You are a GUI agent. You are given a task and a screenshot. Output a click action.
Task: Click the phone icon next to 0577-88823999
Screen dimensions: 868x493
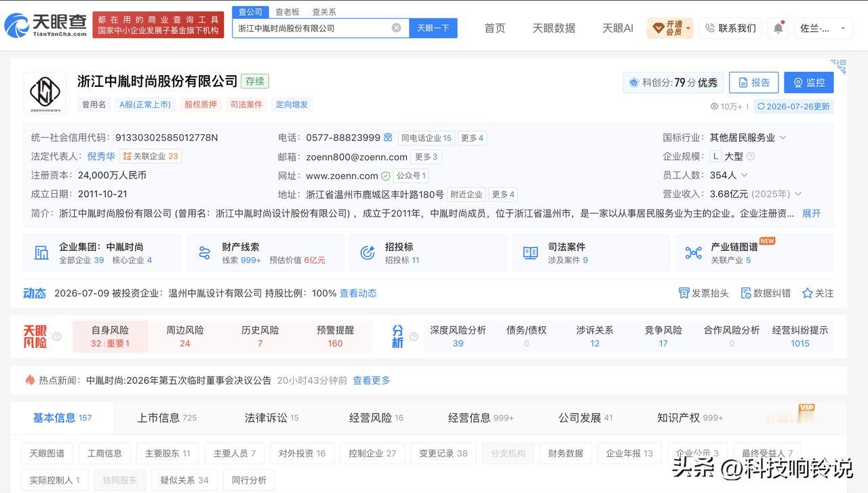pyautogui.click(x=388, y=137)
